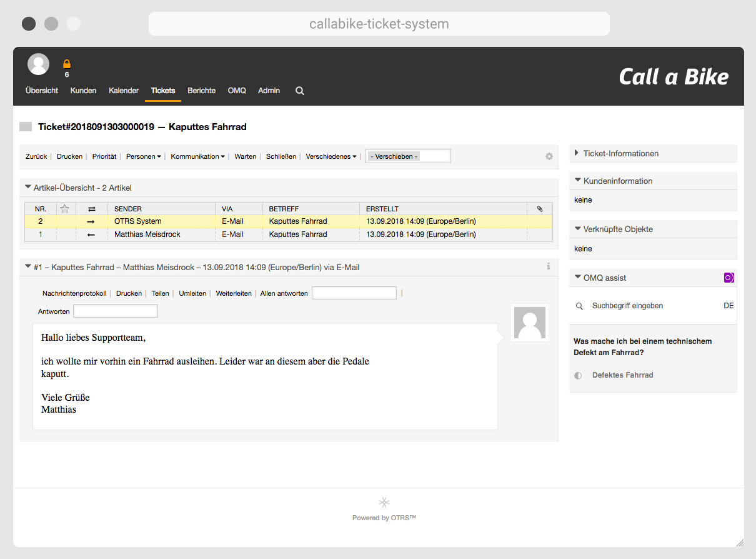Open the Kommunikation dropdown menu
This screenshot has width=756, height=559.
197,156
